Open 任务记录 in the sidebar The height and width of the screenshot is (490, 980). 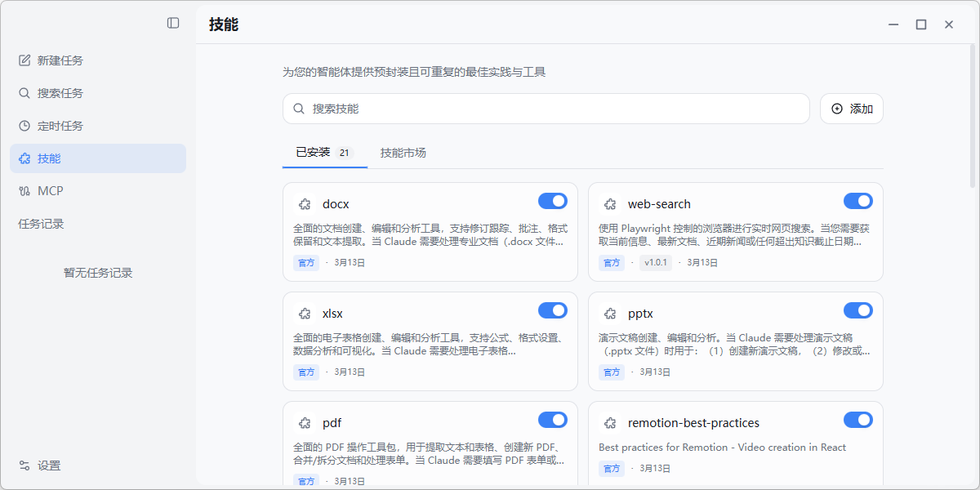[x=41, y=224]
